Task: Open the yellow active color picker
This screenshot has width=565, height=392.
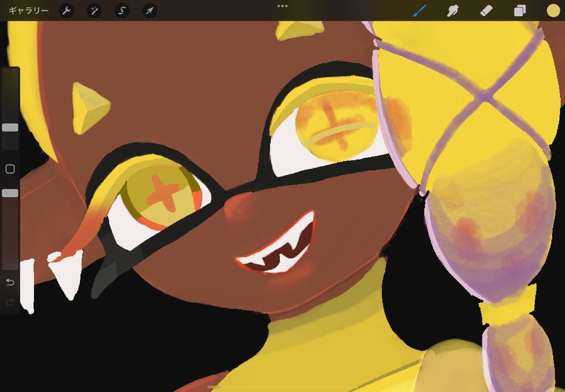Action: [553, 11]
